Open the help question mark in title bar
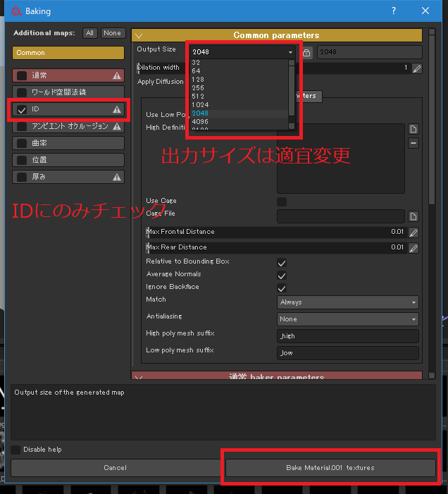This screenshot has width=448, height=494. tap(394, 11)
